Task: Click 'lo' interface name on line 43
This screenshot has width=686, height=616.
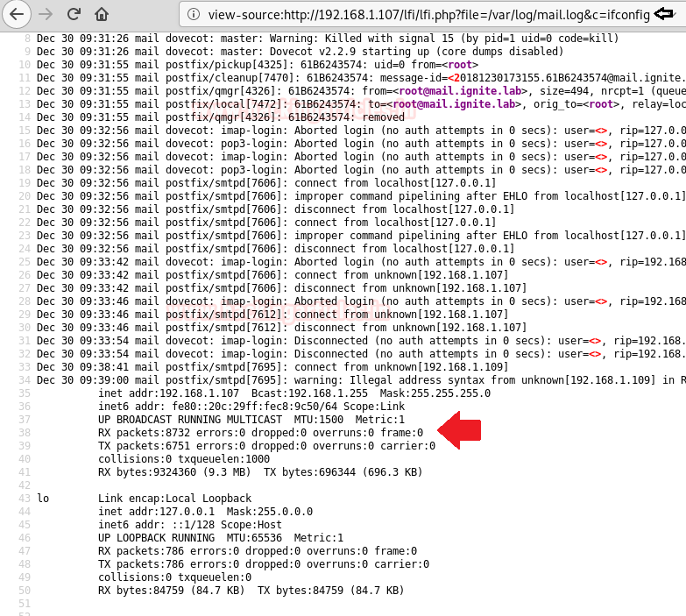Action: [x=43, y=499]
